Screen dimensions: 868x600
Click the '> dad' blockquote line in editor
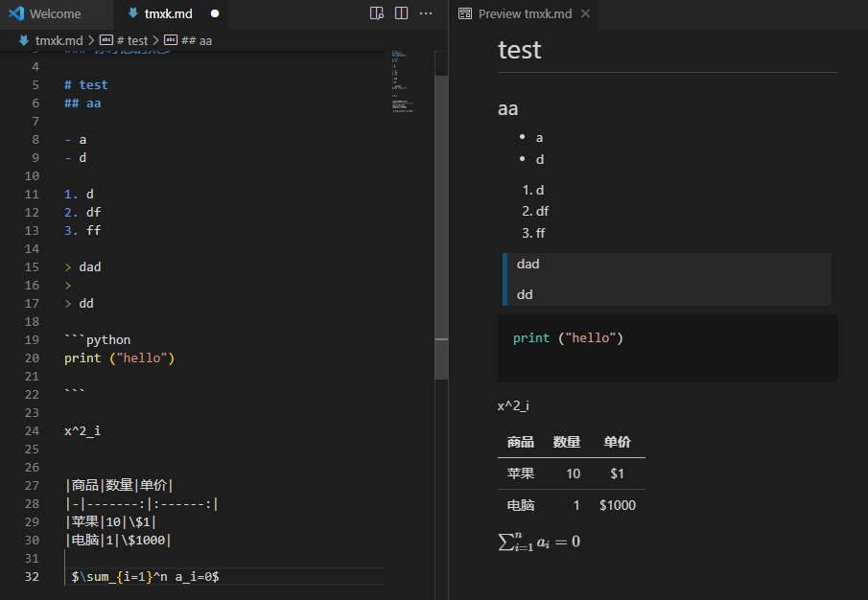82,266
